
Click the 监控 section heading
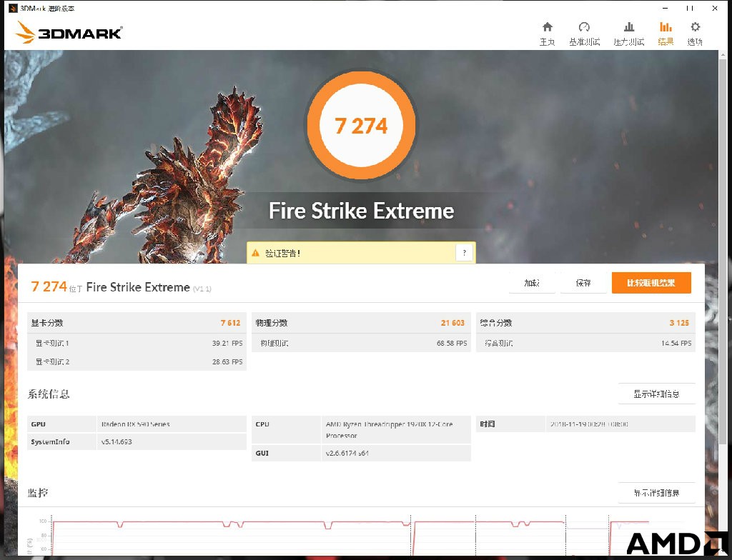38,493
